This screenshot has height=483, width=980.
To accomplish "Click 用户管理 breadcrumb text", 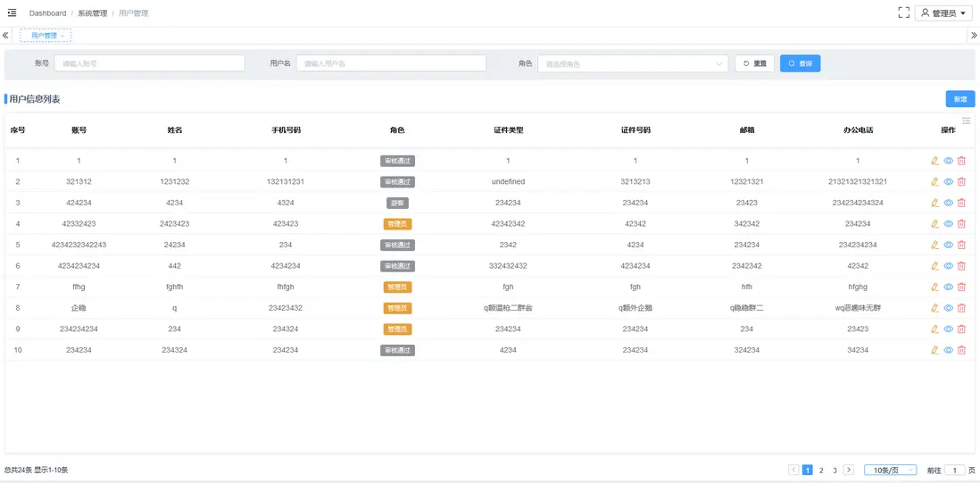I will [x=134, y=13].
